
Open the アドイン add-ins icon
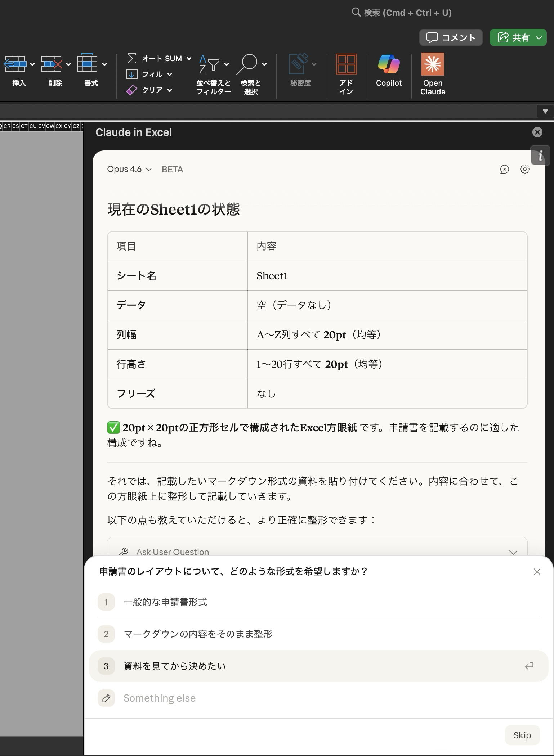346,64
